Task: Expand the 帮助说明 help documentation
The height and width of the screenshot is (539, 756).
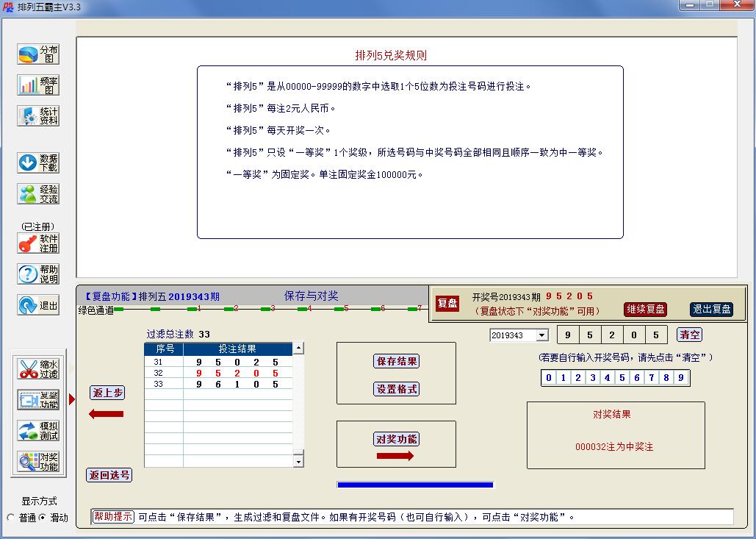Action: [37, 274]
